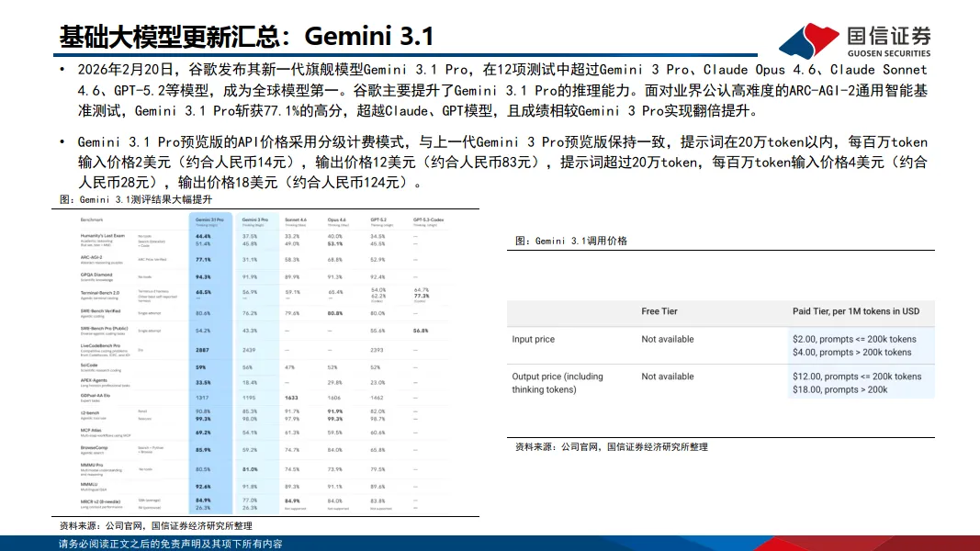Screen dimensions: 980x551
Task: Click the 'Benchmark' column header
Action: click(x=91, y=219)
